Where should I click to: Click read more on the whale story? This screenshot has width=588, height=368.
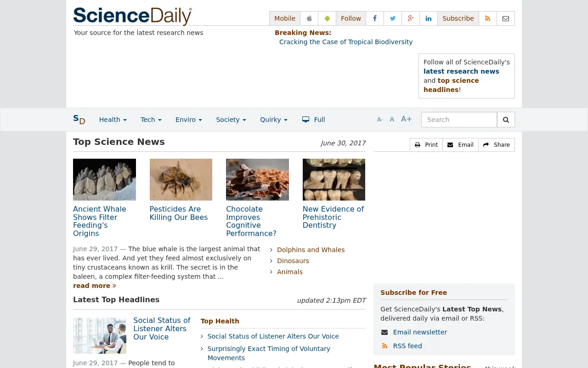[x=95, y=286]
